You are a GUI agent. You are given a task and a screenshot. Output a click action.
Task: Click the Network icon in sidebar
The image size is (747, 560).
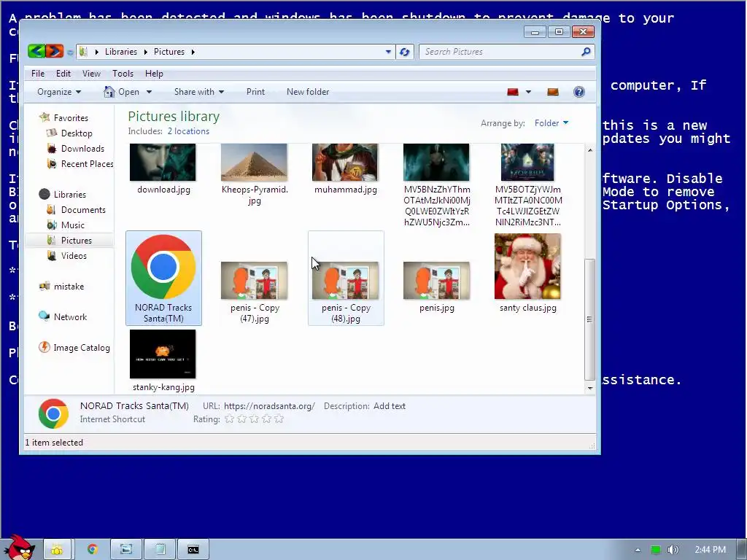(44, 316)
